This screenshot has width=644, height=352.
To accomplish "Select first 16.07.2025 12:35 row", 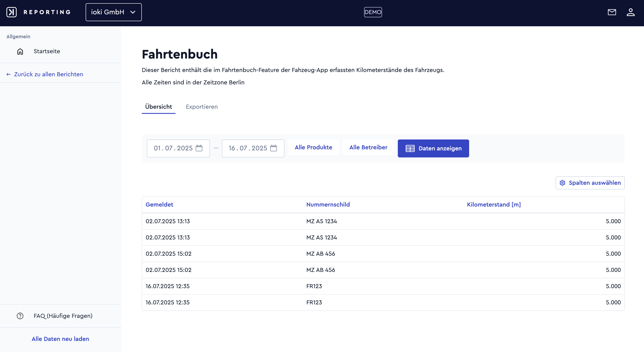I will 383,286.
